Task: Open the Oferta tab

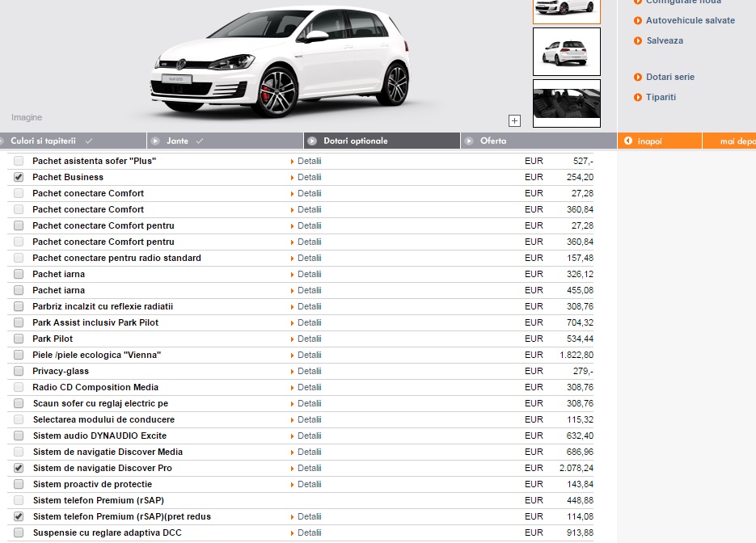Action: (539, 141)
